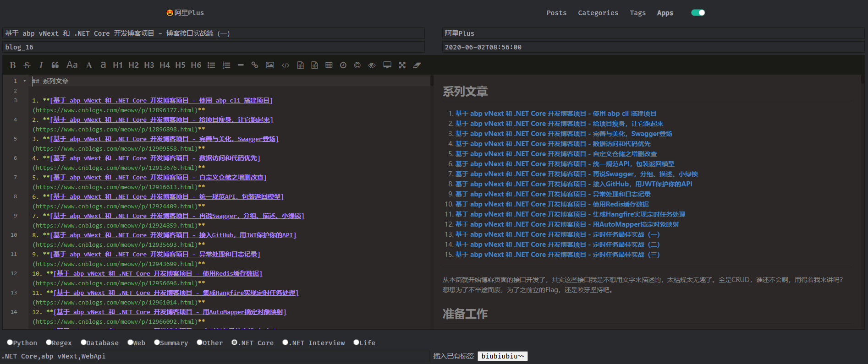Click the blog_16 URL slug field
Image resolution: width=868 pixels, height=364 pixels.
(214, 47)
